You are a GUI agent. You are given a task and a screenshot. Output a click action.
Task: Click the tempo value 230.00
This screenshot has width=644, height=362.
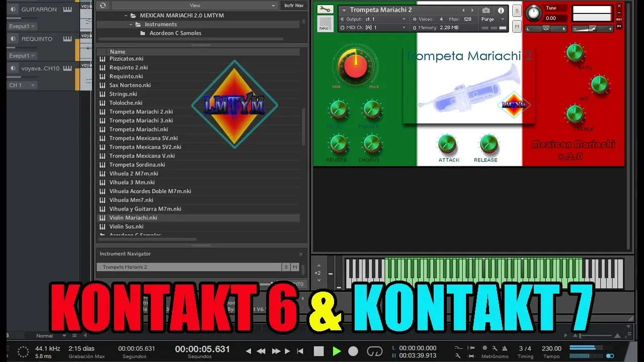tap(551, 348)
